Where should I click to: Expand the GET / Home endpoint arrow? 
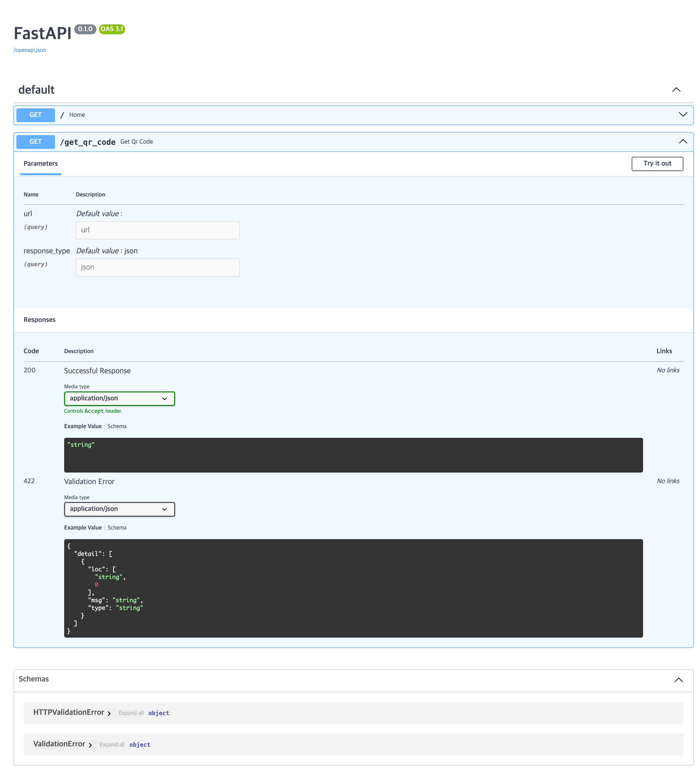(x=683, y=115)
